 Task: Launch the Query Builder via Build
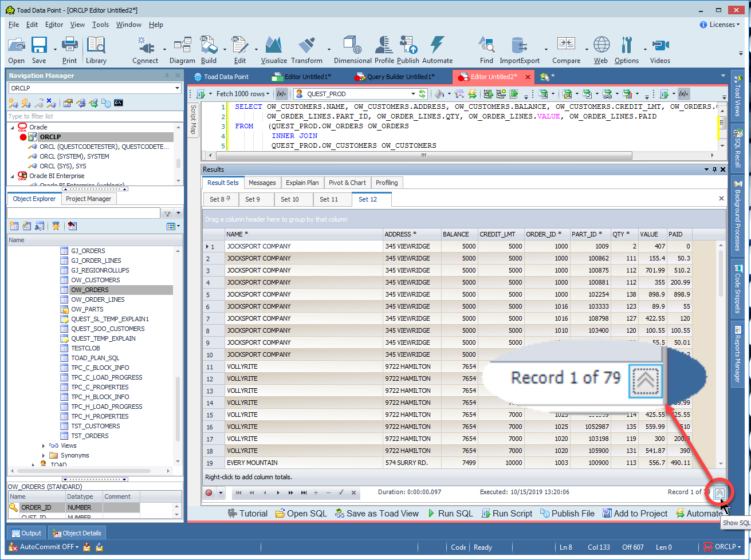(209, 50)
